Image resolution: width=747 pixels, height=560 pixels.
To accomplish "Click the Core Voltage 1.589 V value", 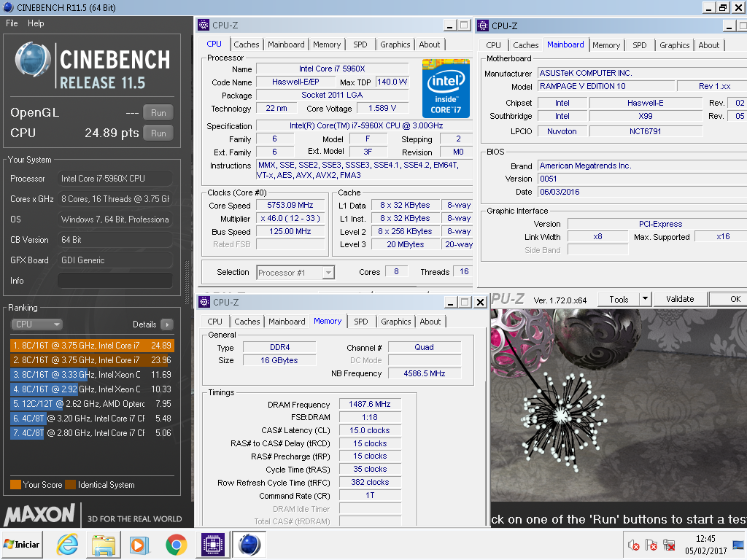I will [x=382, y=108].
